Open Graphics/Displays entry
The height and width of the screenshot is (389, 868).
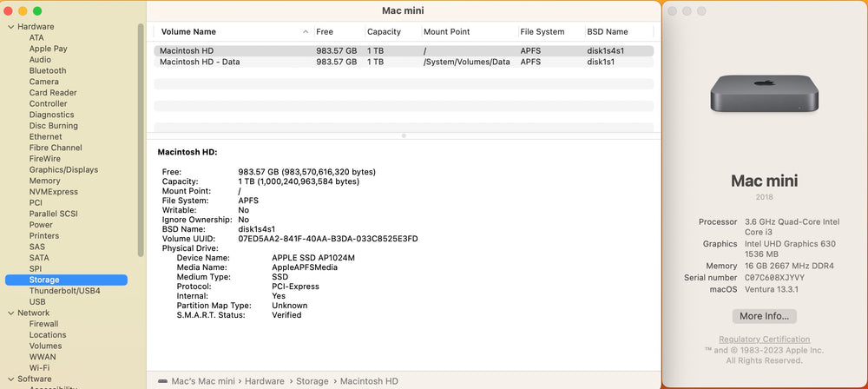(63, 170)
